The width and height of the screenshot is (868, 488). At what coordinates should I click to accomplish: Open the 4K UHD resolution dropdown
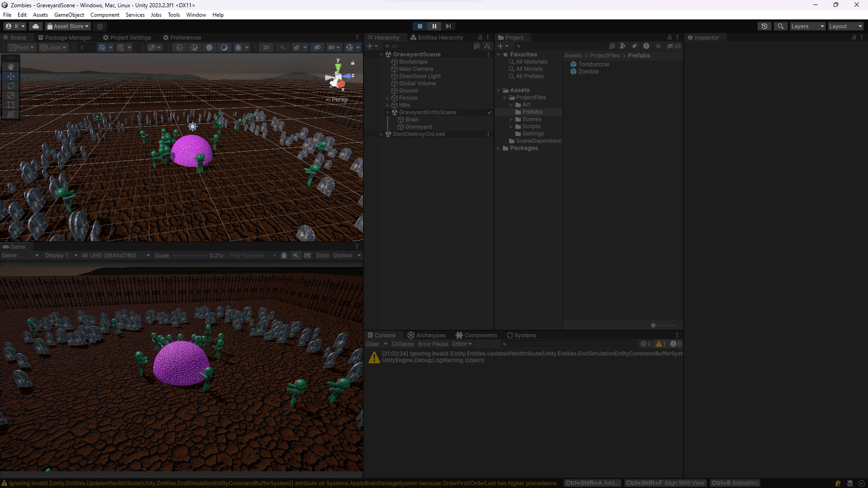click(115, 255)
